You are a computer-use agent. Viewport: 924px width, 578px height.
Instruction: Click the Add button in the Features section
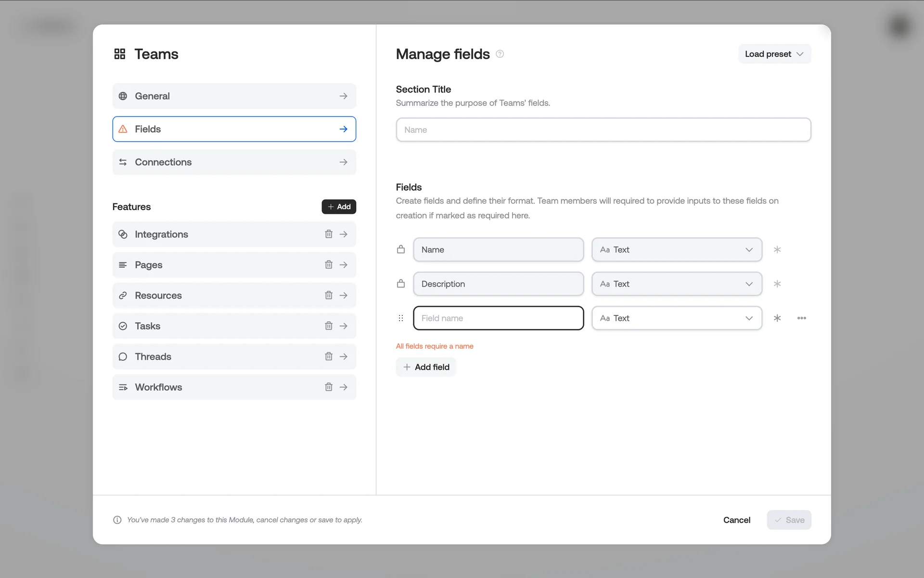tap(339, 207)
